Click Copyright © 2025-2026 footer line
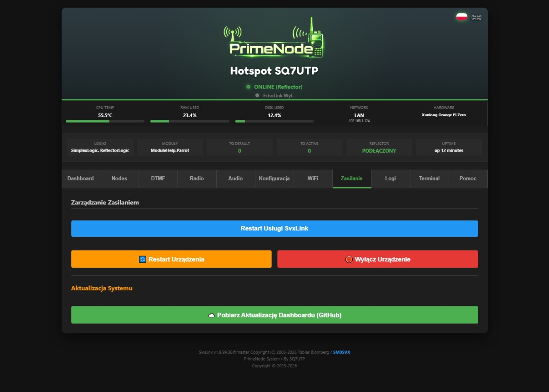The height and width of the screenshot is (392, 549). tap(274, 366)
